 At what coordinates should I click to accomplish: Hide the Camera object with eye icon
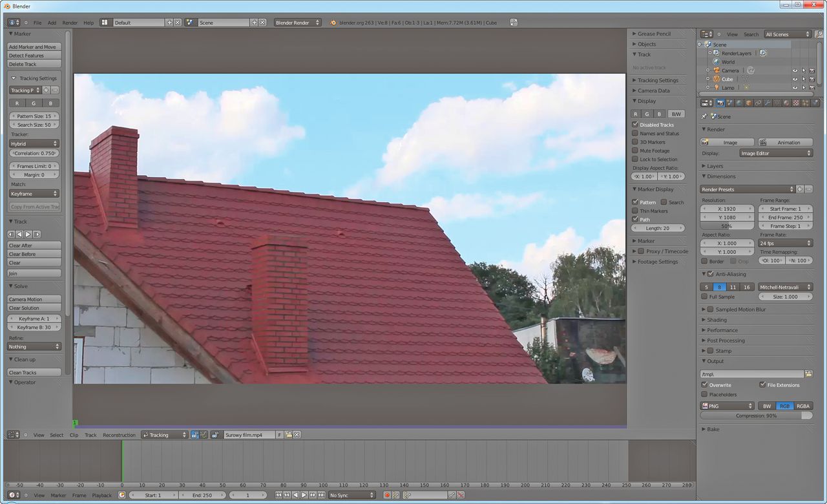click(x=795, y=70)
